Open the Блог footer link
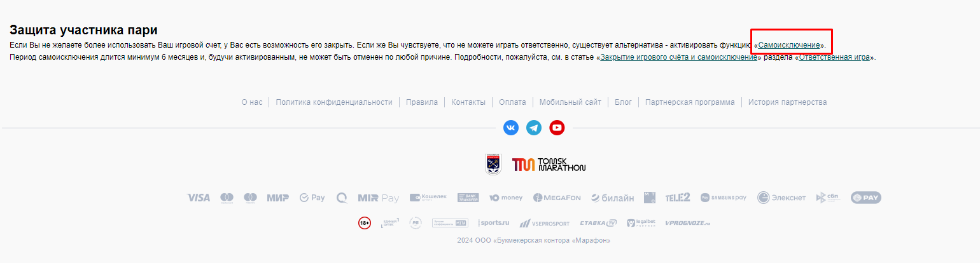 point(623,102)
